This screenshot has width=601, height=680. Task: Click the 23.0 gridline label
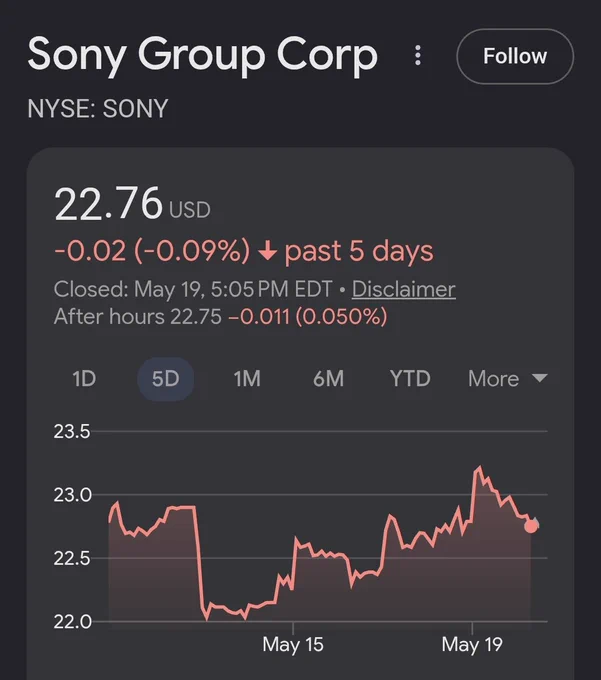[x=72, y=495]
